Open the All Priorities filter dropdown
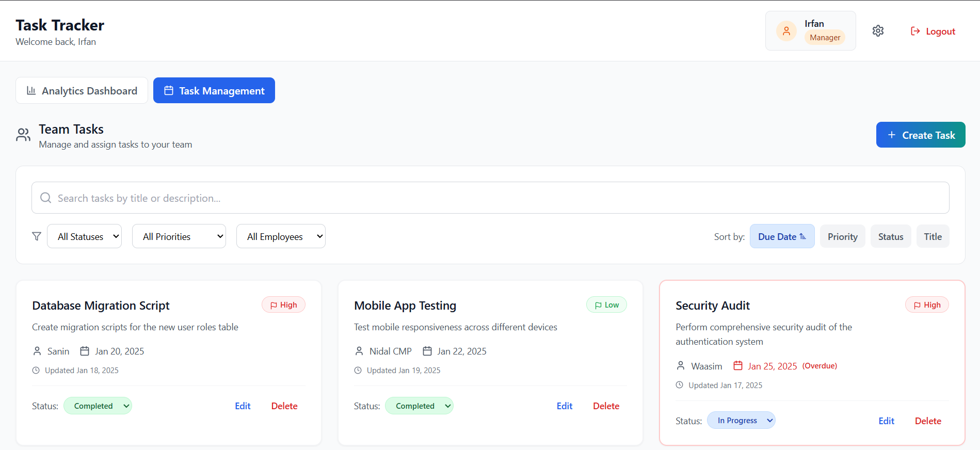This screenshot has height=450, width=980. pos(179,236)
